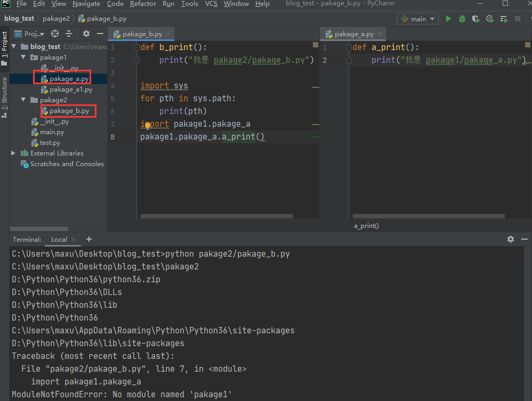Open Terminal settings gear icon
532x401 pixels.
click(x=510, y=239)
